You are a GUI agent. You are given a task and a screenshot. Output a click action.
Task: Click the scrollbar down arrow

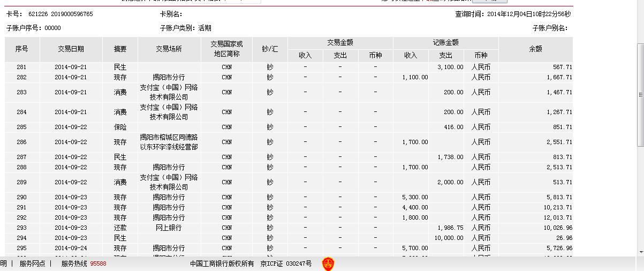coord(640,252)
